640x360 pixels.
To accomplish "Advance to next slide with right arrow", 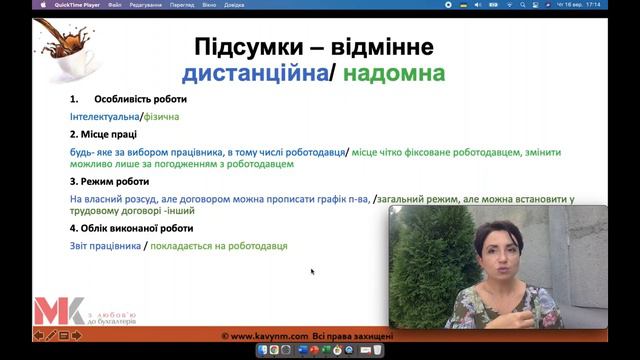I will 76,336.
